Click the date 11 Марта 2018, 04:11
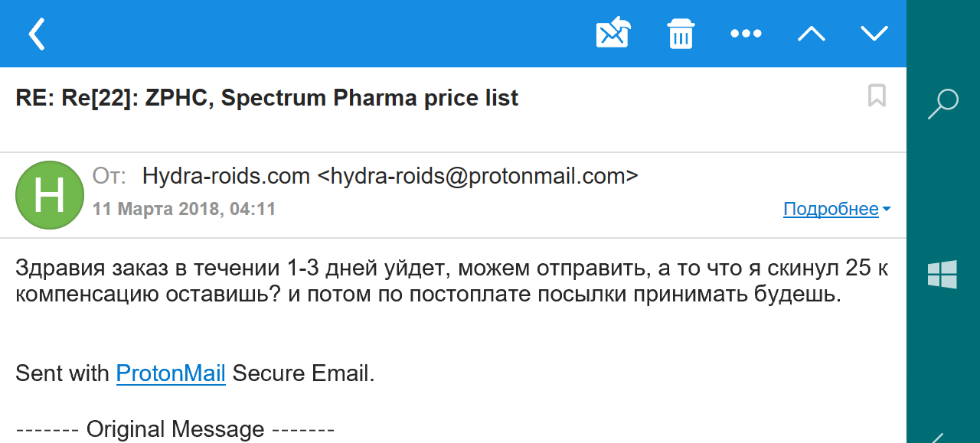Image resolution: width=980 pixels, height=443 pixels. point(184,209)
